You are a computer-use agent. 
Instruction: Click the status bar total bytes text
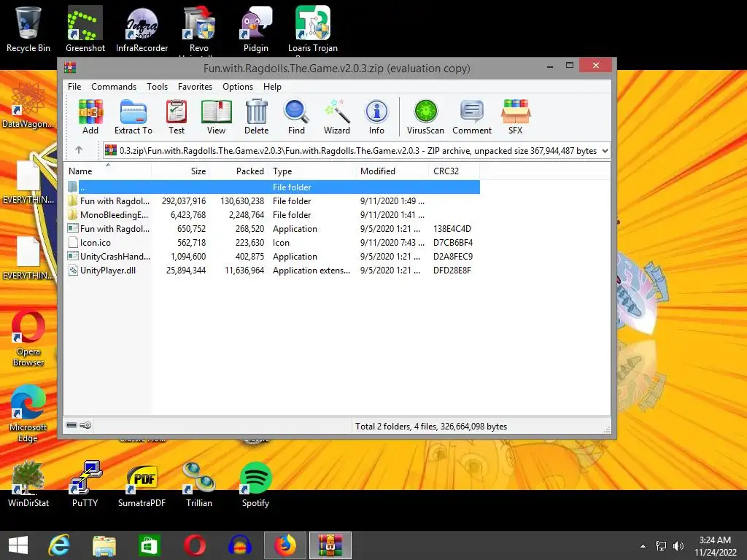[x=430, y=426]
